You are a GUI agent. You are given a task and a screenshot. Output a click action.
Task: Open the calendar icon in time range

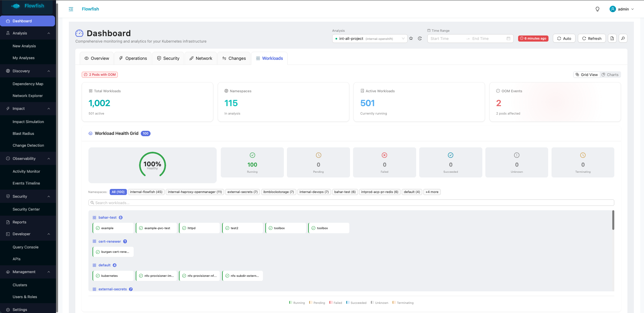(508, 39)
